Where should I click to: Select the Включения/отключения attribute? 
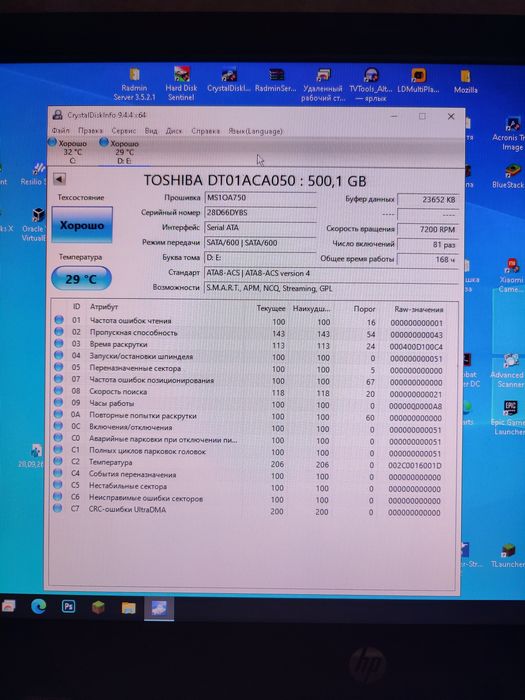click(x=130, y=427)
